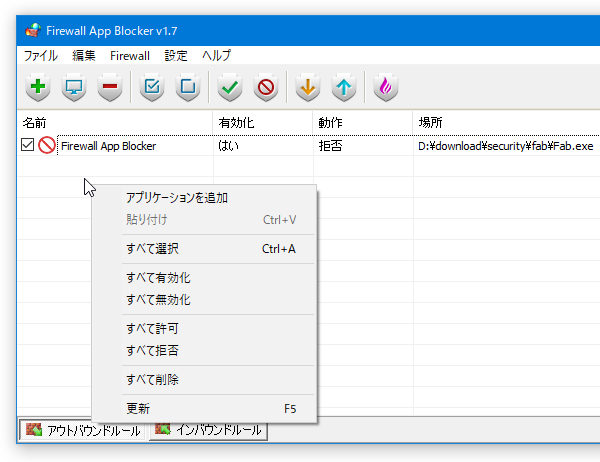
Task: Click the orange down arrow toolbar icon
Action: (x=308, y=87)
